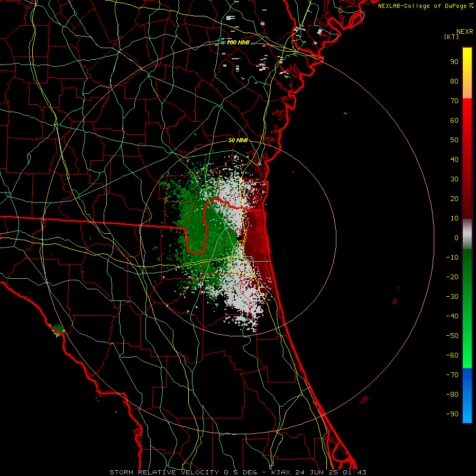Viewport: 476px width, 476px height.
Task: Click the -70 scale value
Action: coord(452,375)
